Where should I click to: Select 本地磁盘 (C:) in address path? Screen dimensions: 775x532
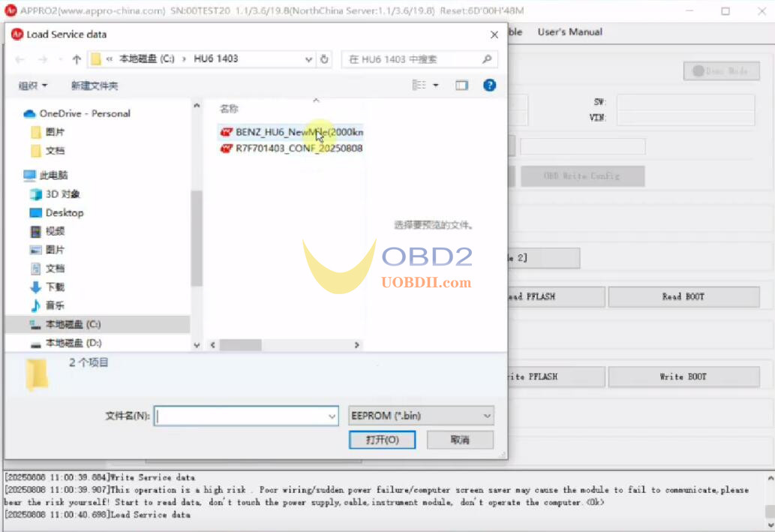(x=147, y=59)
